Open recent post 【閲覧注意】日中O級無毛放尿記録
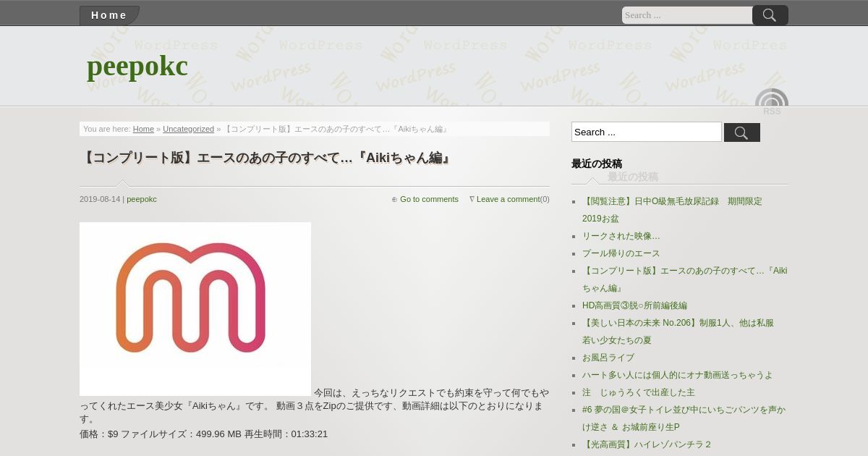Screen dimensions: 868x456 pos(672,210)
